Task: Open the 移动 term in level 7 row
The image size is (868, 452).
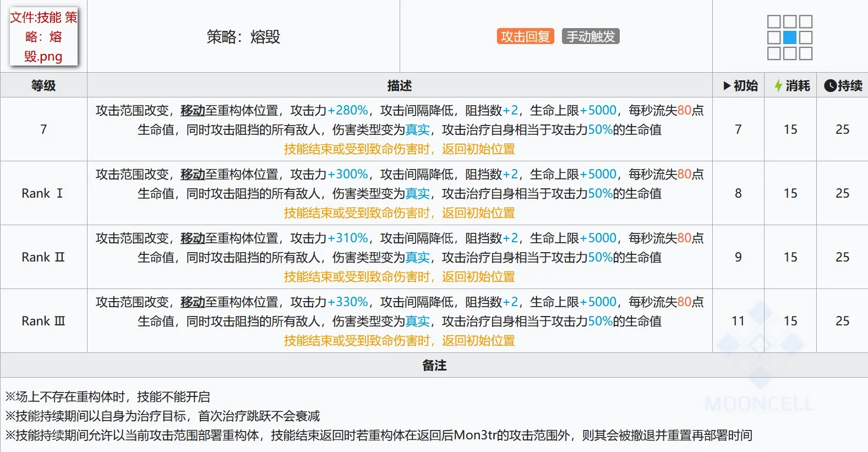Action: [193, 111]
